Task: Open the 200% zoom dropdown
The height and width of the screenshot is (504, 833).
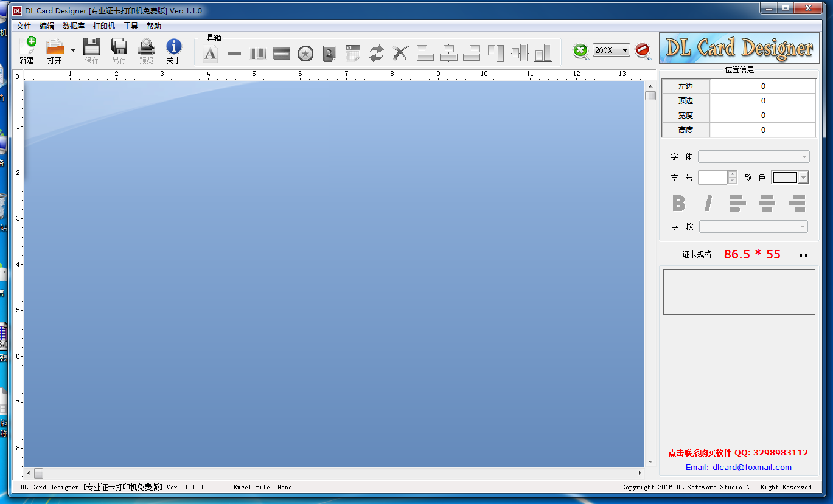Action: 612,50
